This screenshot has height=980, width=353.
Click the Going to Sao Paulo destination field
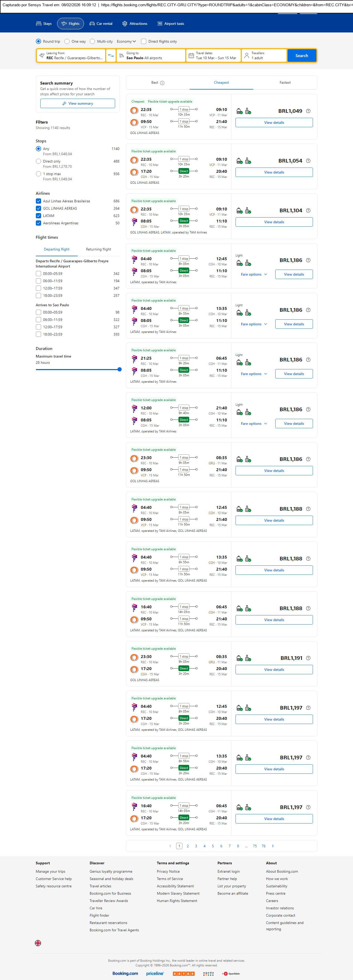tap(151, 55)
